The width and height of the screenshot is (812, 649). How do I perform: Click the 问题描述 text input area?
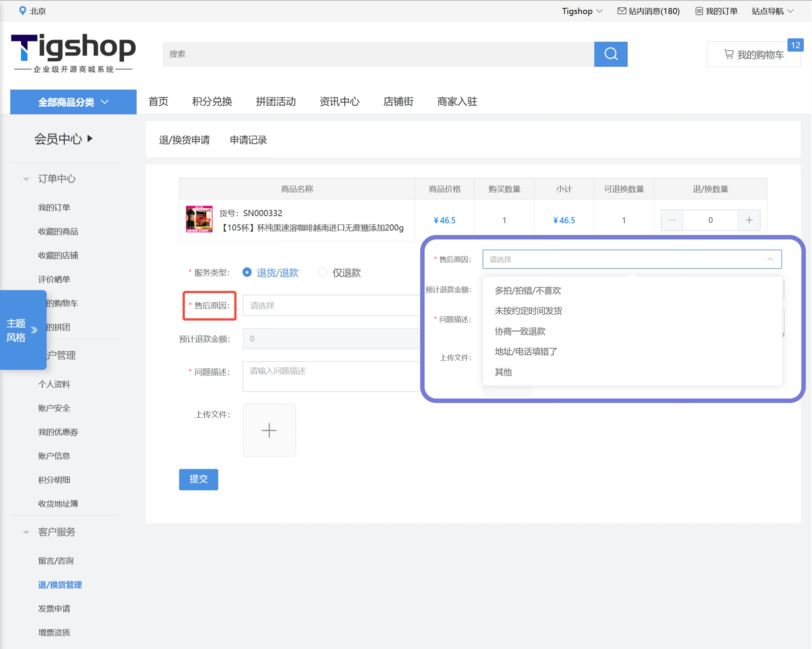tap(331, 376)
